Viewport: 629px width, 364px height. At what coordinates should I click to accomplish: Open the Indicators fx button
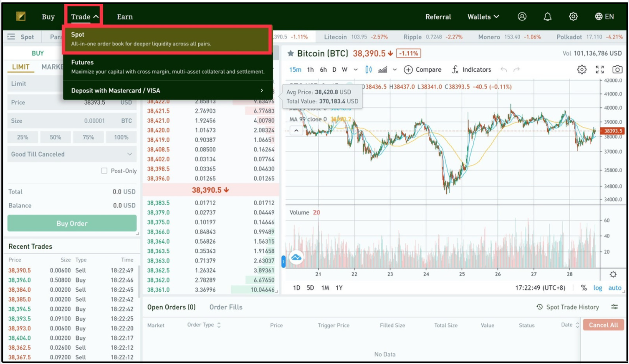click(x=471, y=69)
